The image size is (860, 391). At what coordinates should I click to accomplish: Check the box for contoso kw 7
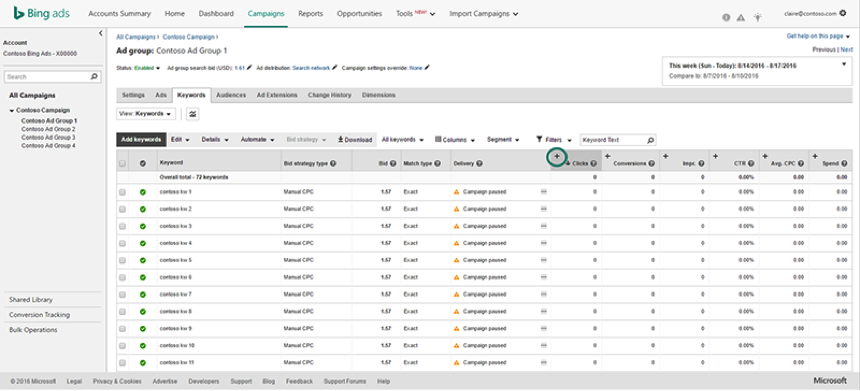(122, 294)
